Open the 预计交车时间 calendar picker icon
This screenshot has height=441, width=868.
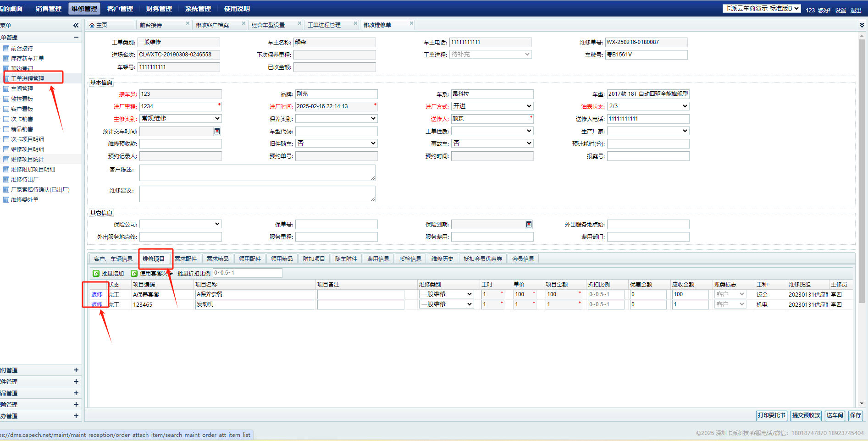(x=217, y=132)
